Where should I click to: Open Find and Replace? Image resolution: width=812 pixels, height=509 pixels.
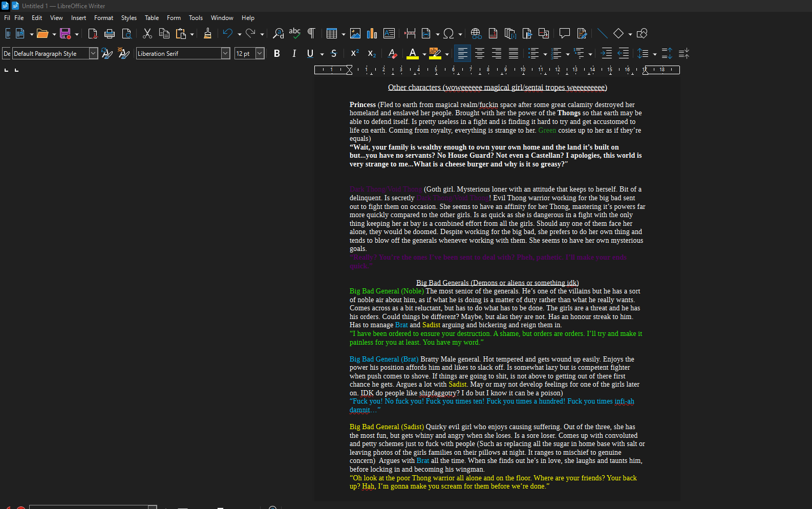(x=278, y=34)
